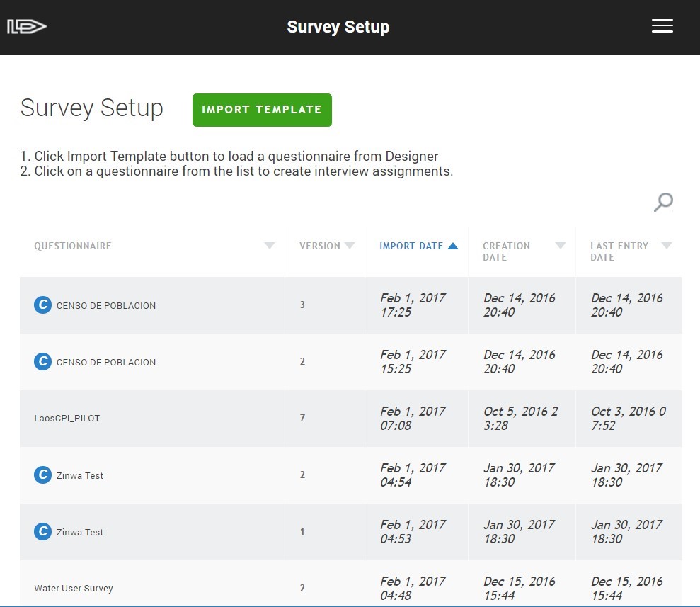Click census icon for Zinwa Test version 2

43,475
